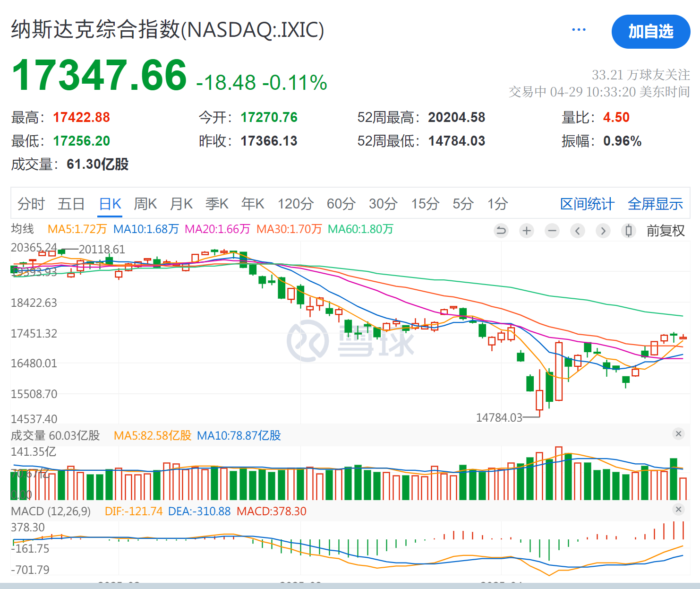Click the 量比 value 4.50
Image resolution: width=700 pixels, height=589 pixels.
[616, 117]
